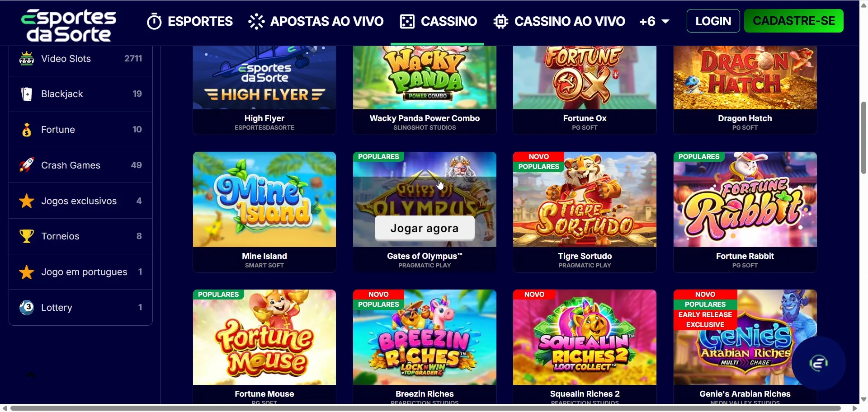Open the Crash Games rocket icon

pos(27,165)
